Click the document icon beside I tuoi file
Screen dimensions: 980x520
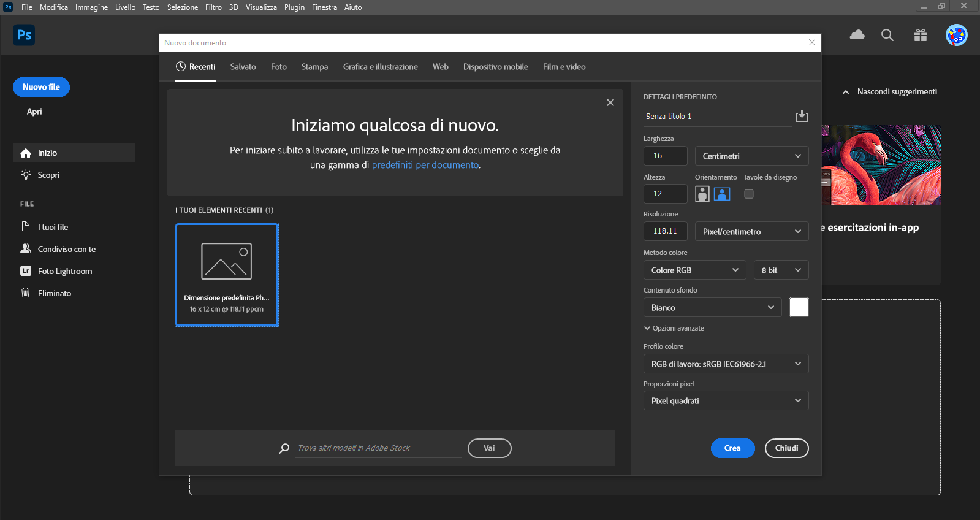[26, 227]
